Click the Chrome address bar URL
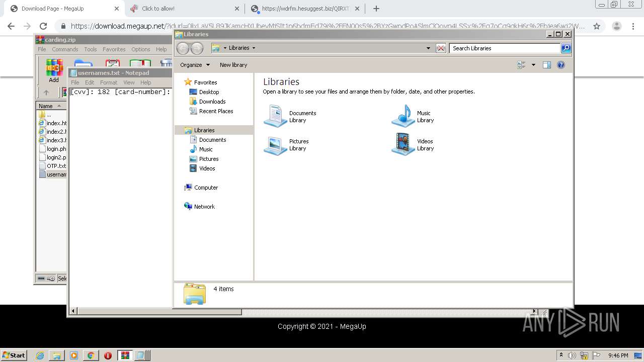Image resolution: width=644 pixels, height=362 pixels. click(327, 26)
